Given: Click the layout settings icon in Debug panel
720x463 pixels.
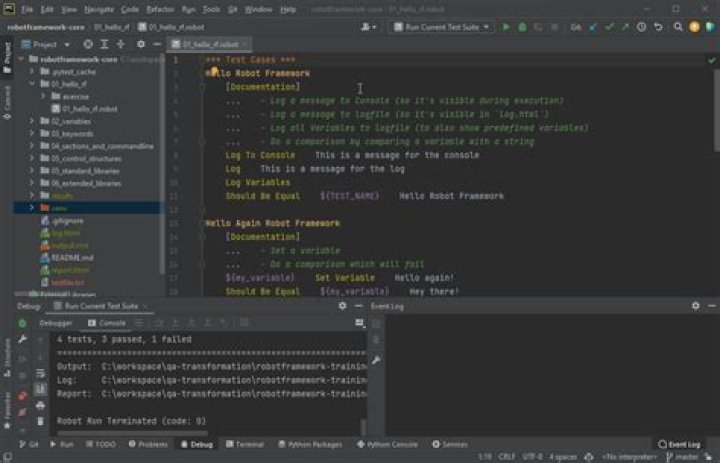Looking at the screenshot, I should (360, 323).
